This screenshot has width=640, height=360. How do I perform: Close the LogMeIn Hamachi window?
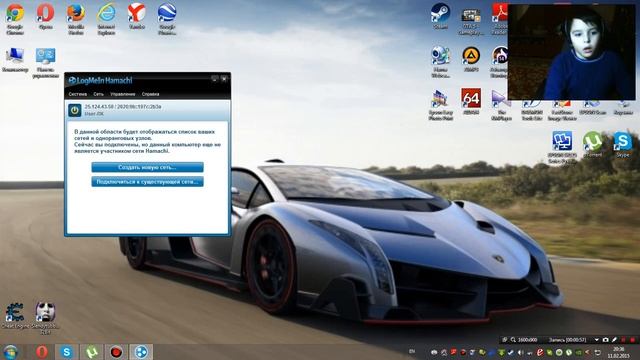click(224, 79)
